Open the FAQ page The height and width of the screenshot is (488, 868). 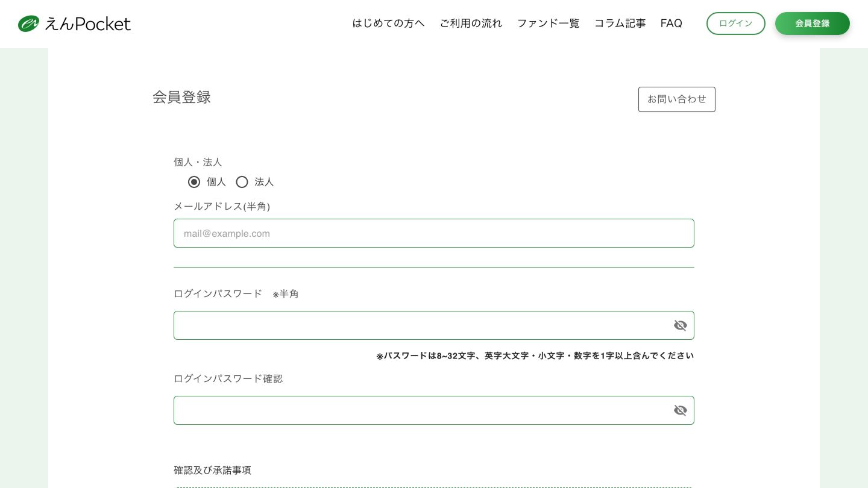click(671, 23)
